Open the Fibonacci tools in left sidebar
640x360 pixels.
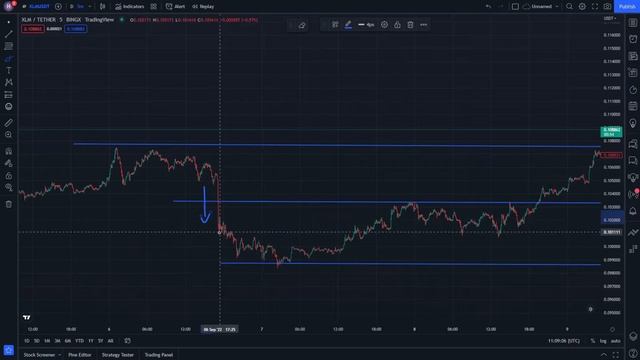click(9, 47)
